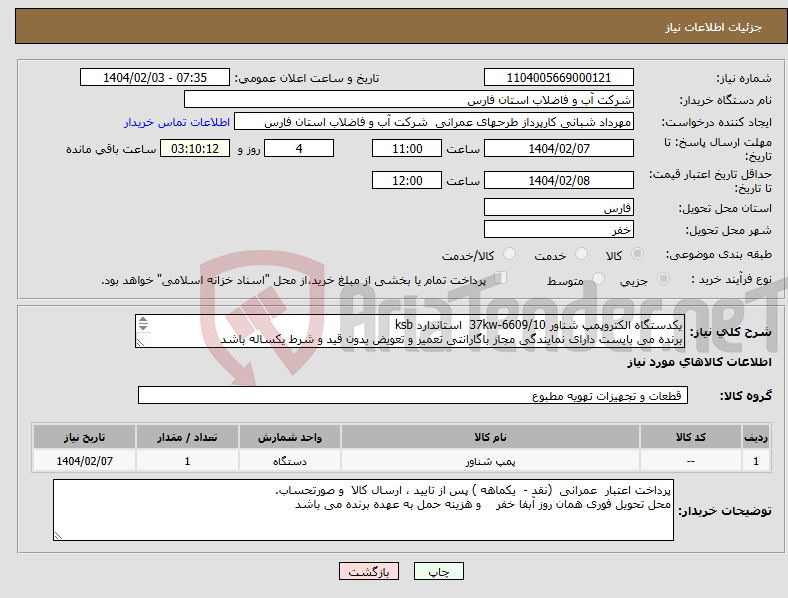Click the دستگاه unit cell
788x598 pixels.
(290, 461)
